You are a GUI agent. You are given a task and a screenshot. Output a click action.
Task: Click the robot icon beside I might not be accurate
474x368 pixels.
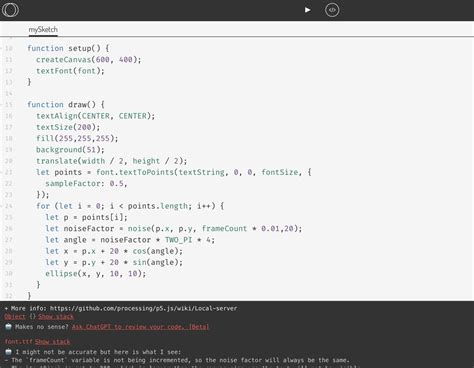click(x=8, y=352)
